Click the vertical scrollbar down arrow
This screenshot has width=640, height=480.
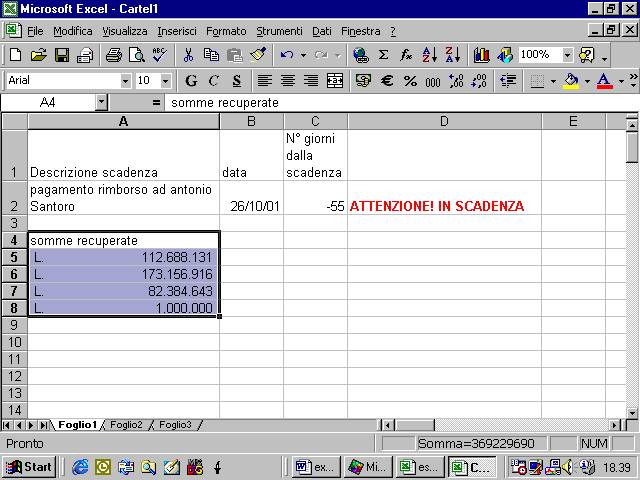[x=632, y=413]
